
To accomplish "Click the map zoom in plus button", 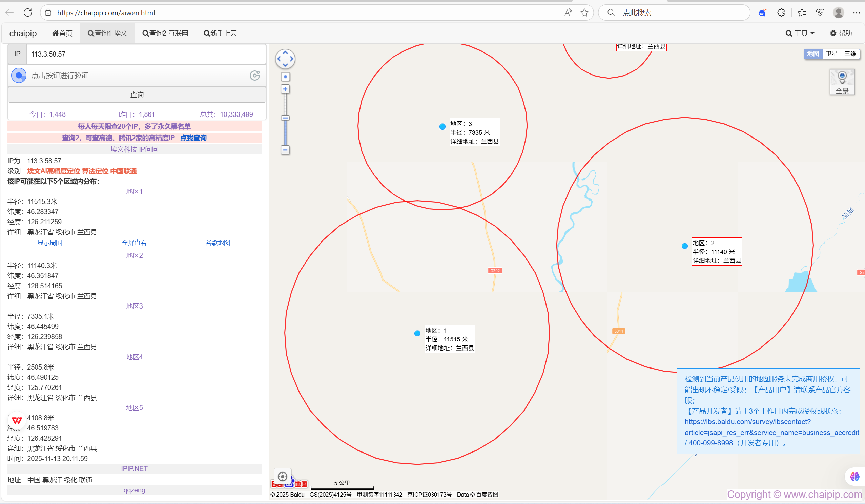I will pyautogui.click(x=285, y=89).
